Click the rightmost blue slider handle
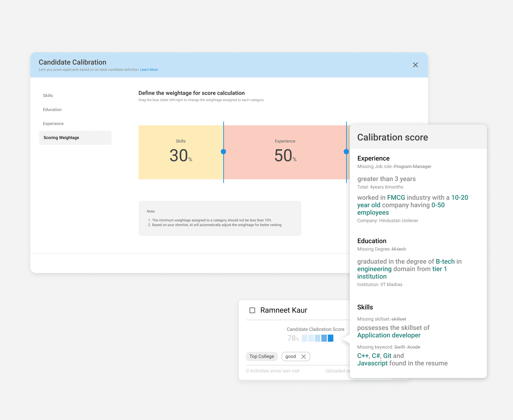 pyautogui.click(x=347, y=152)
